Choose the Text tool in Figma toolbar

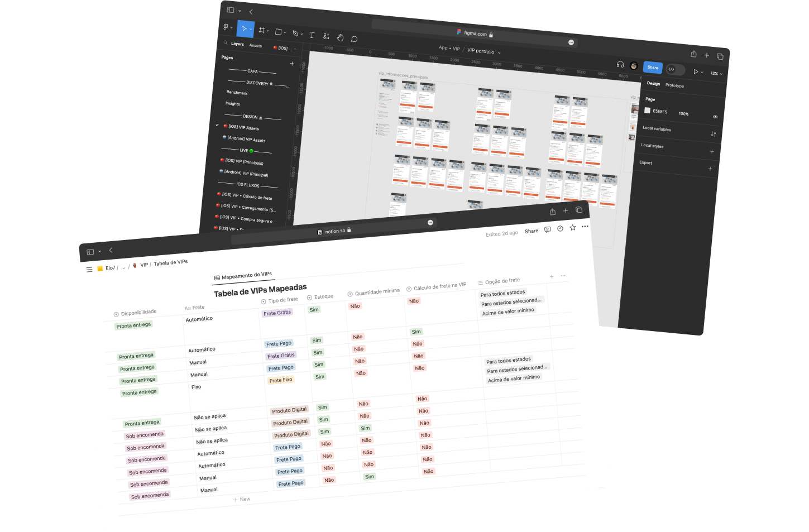point(312,35)
